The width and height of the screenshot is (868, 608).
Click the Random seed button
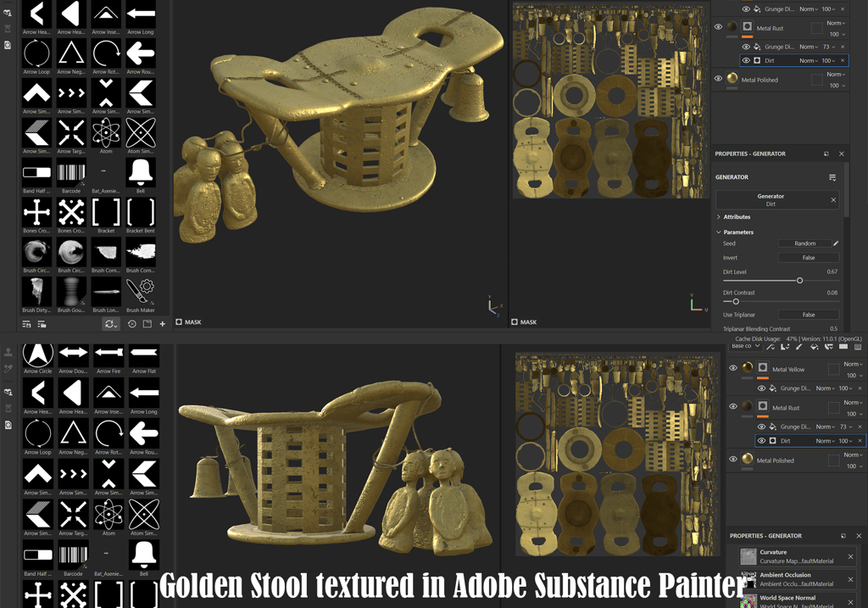[x=805, y=243]
